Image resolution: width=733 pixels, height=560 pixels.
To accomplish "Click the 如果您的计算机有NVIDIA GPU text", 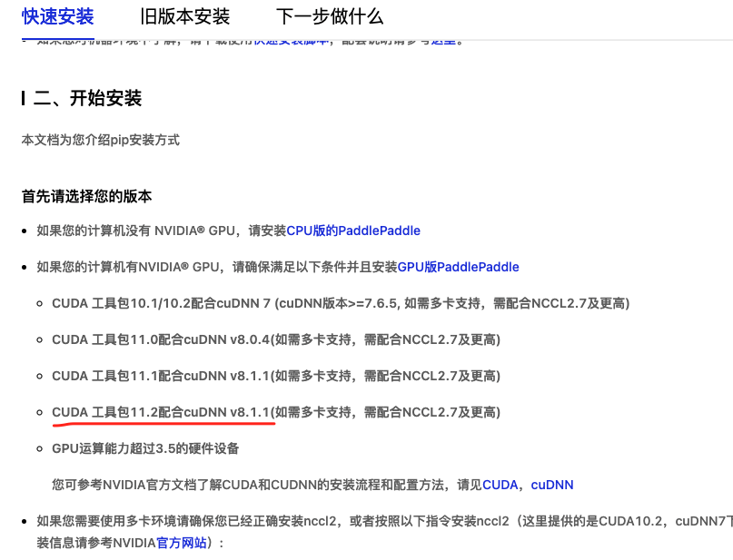I will pos(217,267).
